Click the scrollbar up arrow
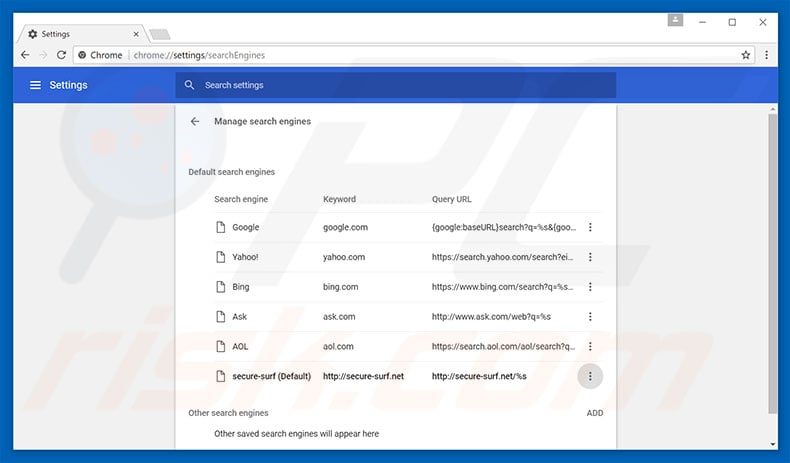The image size is (790, 463). click(773, 109)
